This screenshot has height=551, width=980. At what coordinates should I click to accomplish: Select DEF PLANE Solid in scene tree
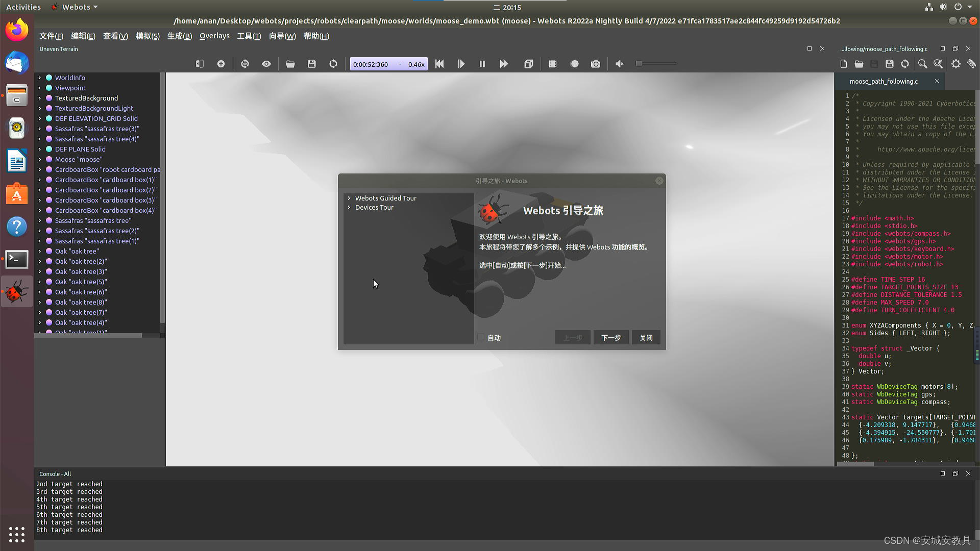click(x=80, y=149)
